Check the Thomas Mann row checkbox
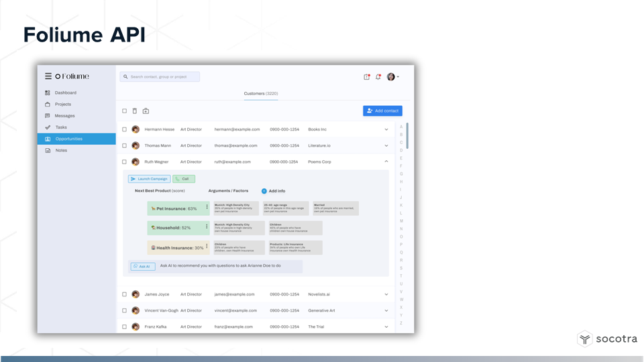Image resolution: width=644 pixels, height=362 pixels. pos(125,145)
